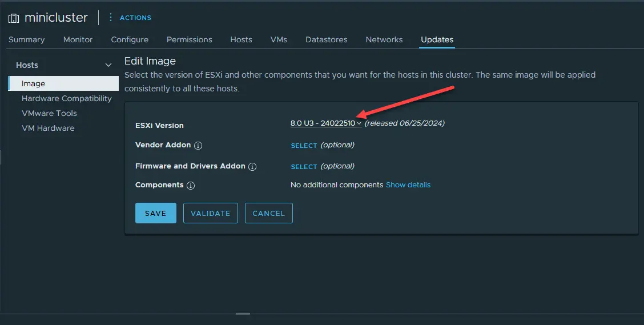Click the minicluster cluster icon
The width and height of the screenshot is (644, 325).
[14, 18]
